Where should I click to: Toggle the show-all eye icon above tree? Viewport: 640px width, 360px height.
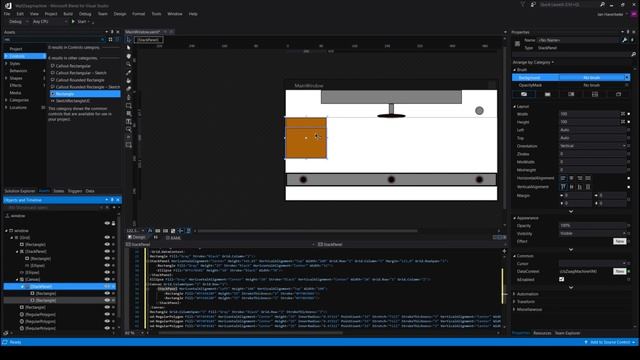point(107,223)
